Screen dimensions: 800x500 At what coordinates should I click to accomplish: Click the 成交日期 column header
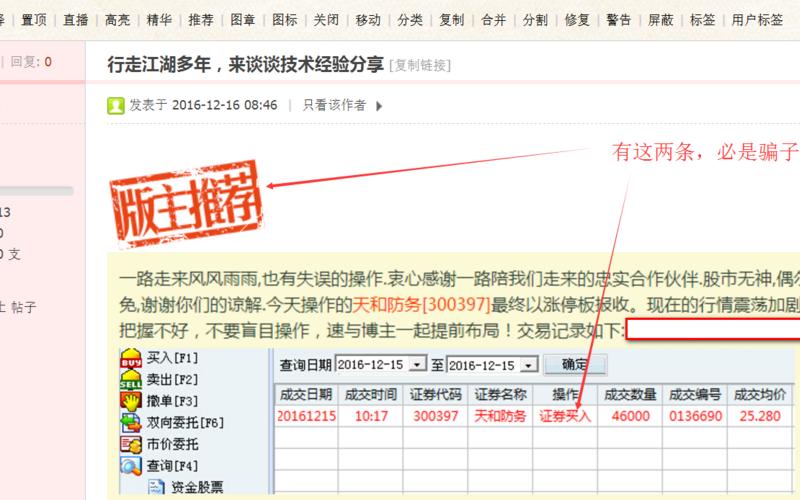306,394
